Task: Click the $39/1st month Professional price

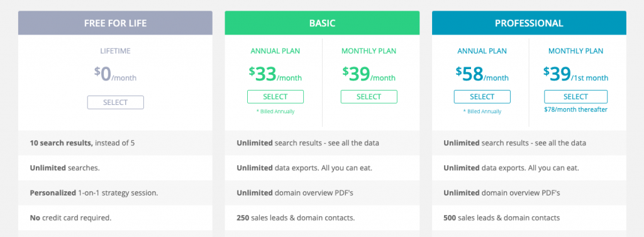Action: point(576,75)
